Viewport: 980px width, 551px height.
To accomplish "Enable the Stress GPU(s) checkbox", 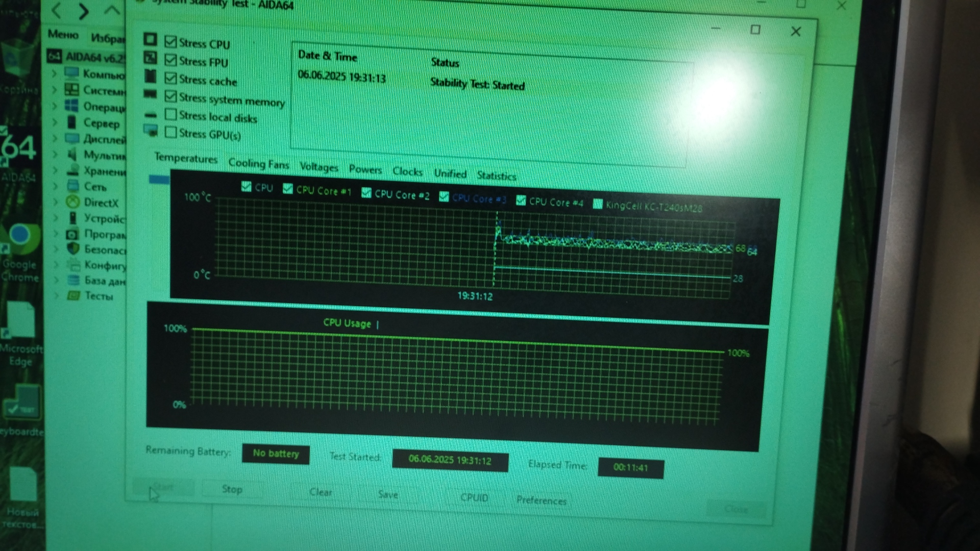I will (x=170, y=133).
